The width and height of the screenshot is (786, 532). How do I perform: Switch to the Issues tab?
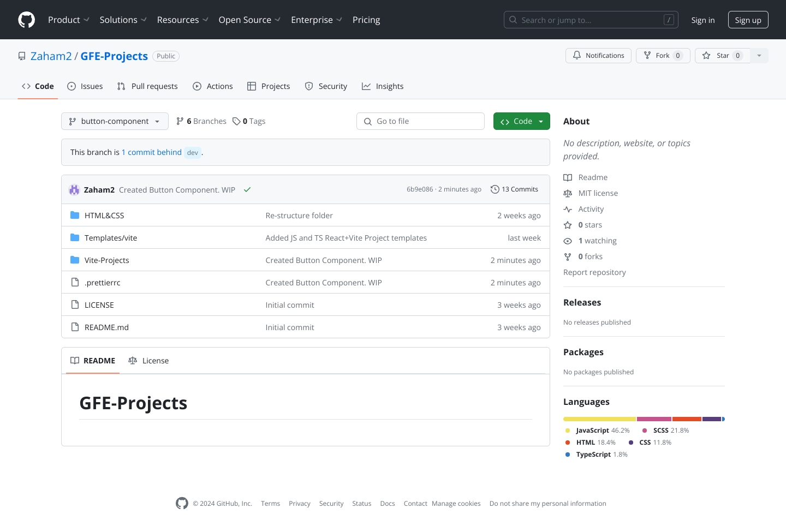85,86
